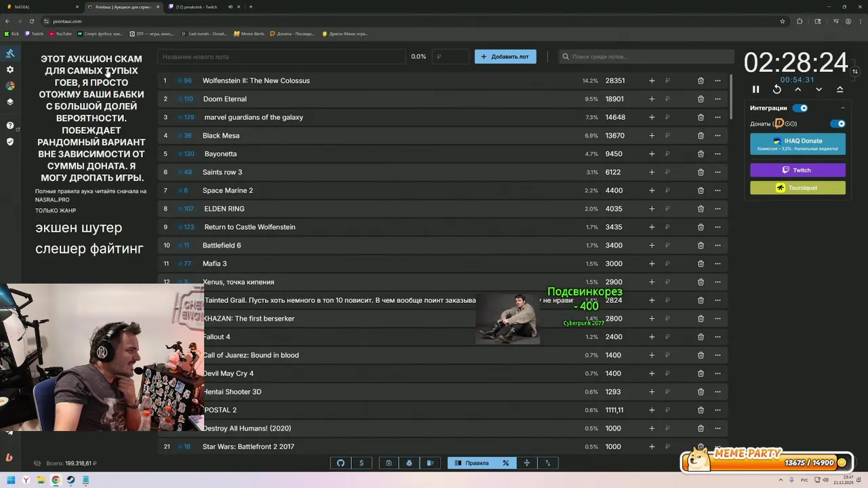This screenshot has width=868, height=488.
Task: Switch to the NASRAL browser tab
Action: point(41,7)
